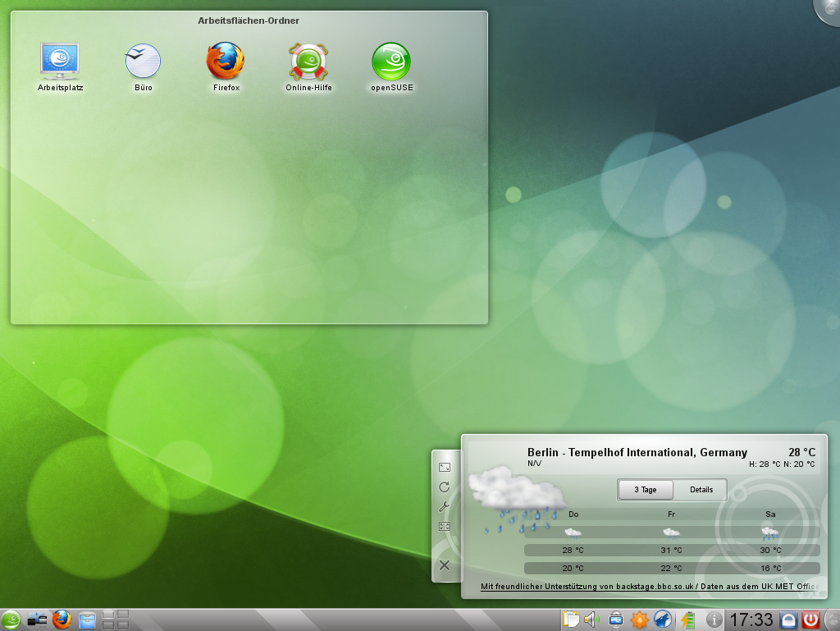Select the 3 Tage forecast tab

645,489
